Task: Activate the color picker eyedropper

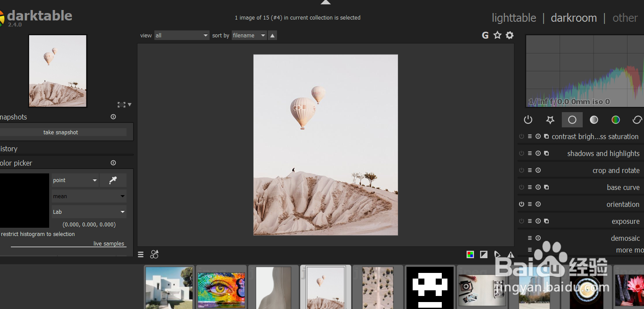Action: point(113,180)
